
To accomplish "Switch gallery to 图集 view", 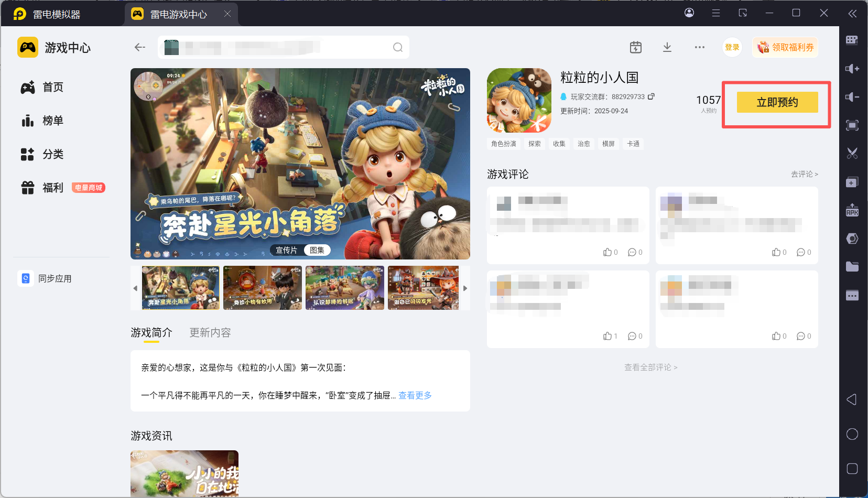I will 317,250.
